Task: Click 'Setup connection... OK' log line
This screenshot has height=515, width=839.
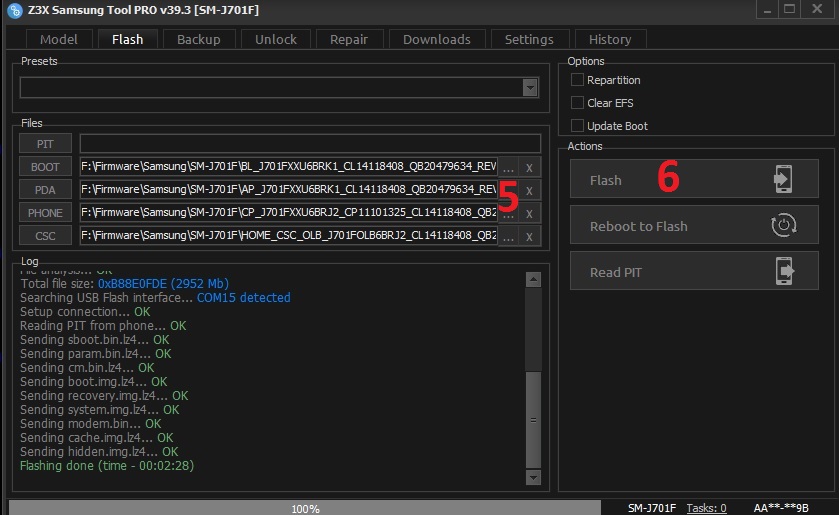Action: [x=85, y=312]
